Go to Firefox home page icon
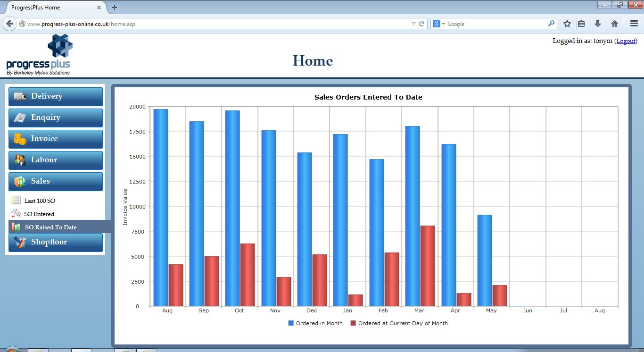644x352 pixels. [x=614, y=24]
